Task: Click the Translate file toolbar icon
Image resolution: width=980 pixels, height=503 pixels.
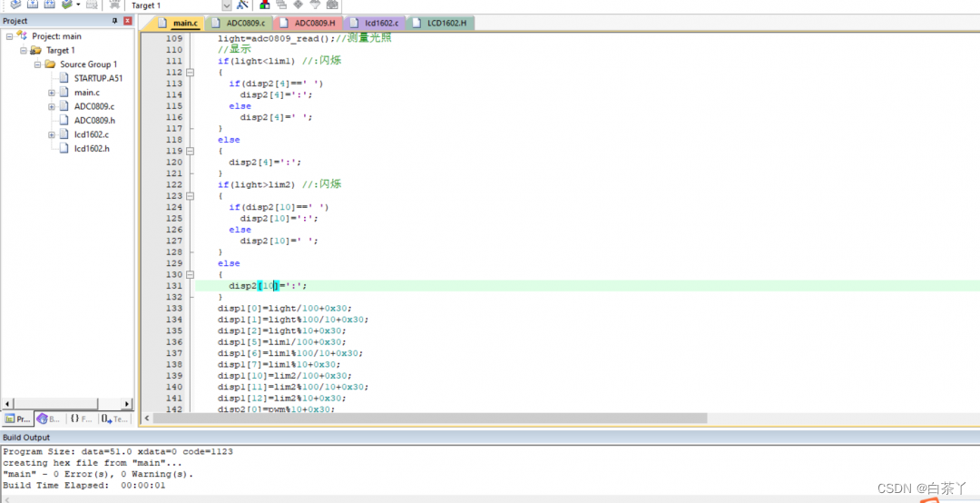Action: [15, 5]
